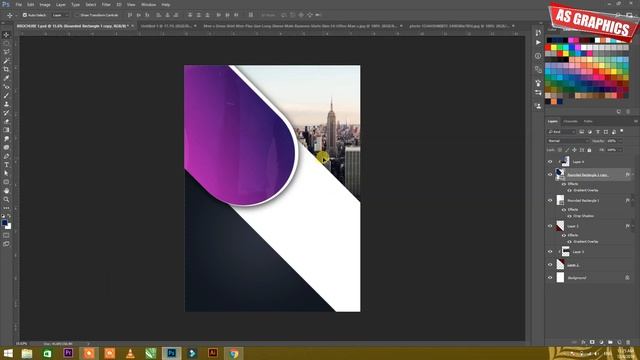Select the Background layer thumbnail
Screen dimensions: 640x360
coord(560,278)
